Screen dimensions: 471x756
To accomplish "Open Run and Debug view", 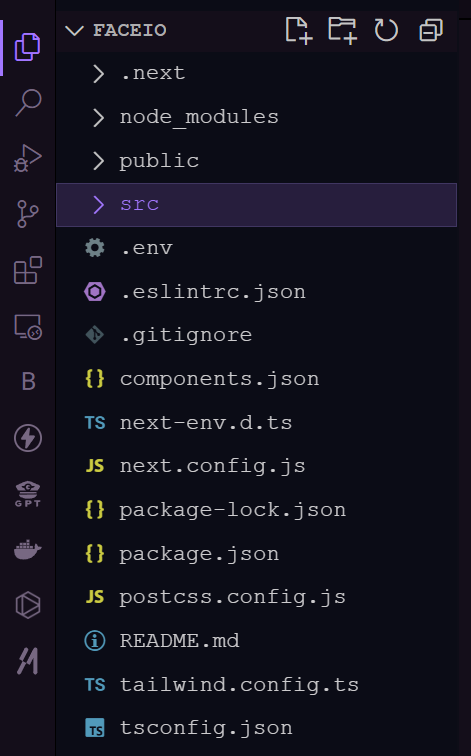I will (27, 158).
